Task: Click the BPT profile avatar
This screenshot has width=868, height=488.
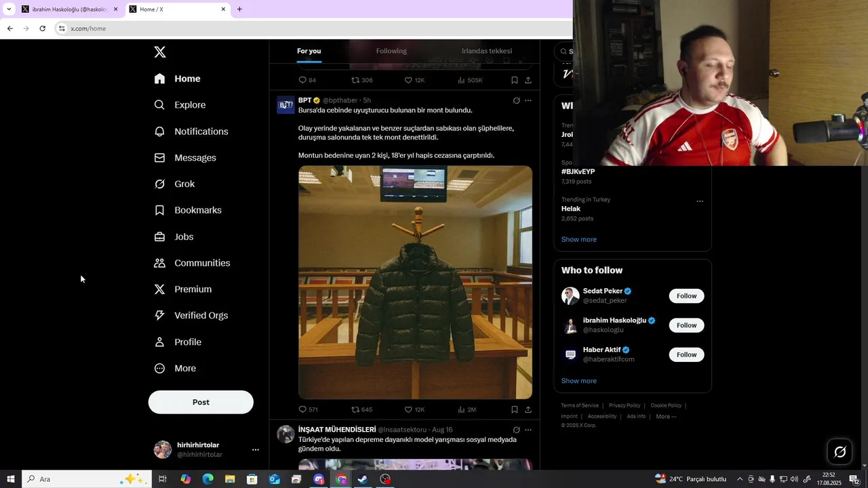Action: 285,105
